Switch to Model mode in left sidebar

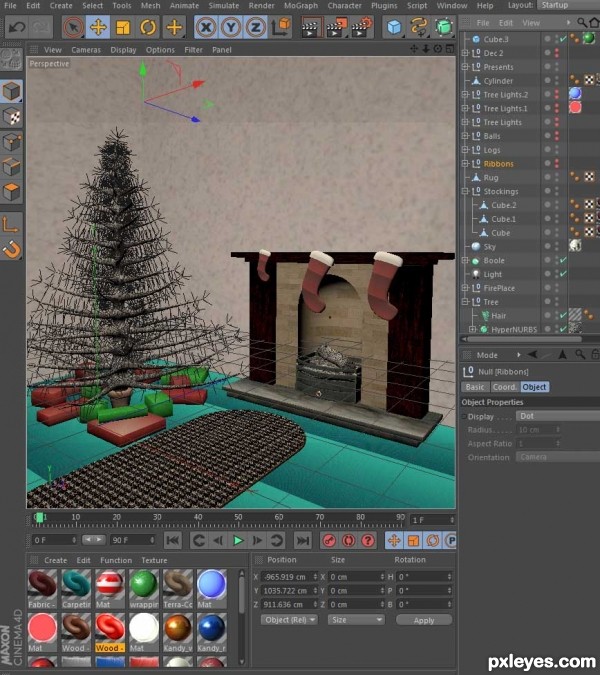pyautogui.click(x=11, y=91)
